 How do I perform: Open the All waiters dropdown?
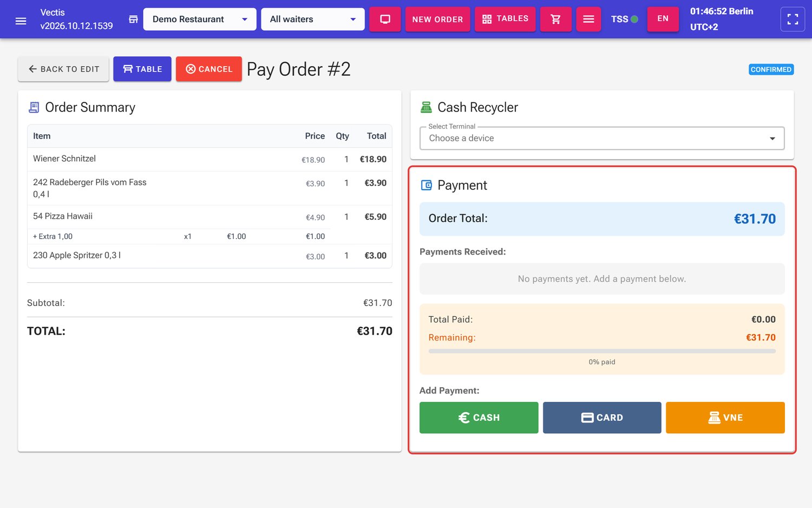[313, 19]
